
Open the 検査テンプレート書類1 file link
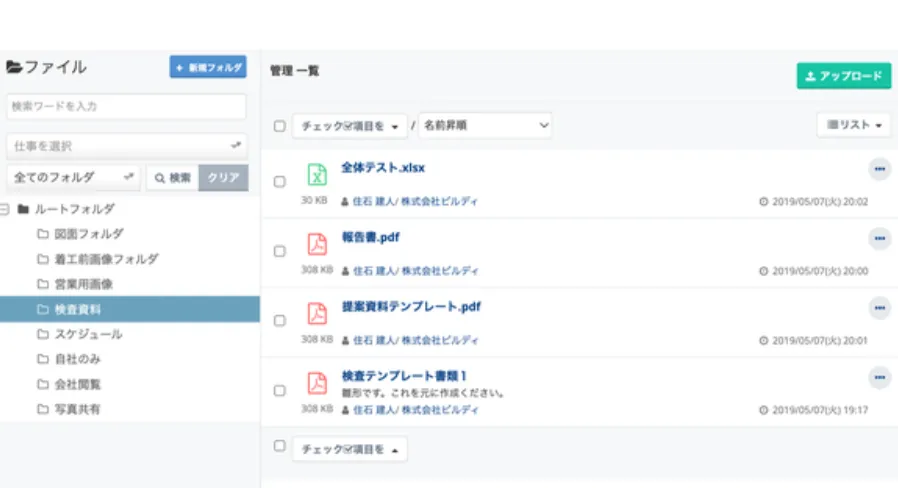[404, 376]
